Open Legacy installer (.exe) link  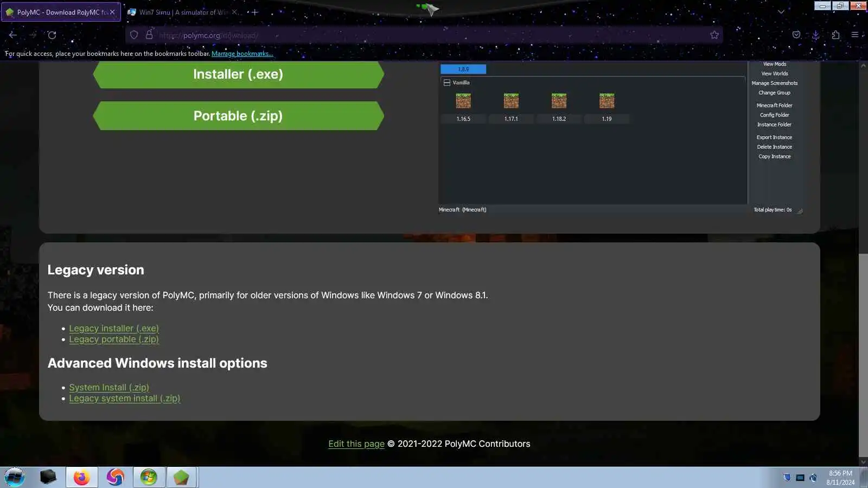114,328
